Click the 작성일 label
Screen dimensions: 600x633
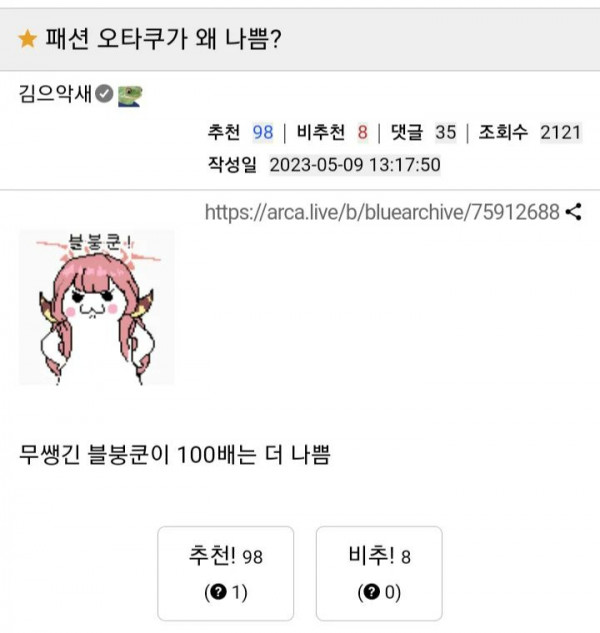(x=232, y=165)
